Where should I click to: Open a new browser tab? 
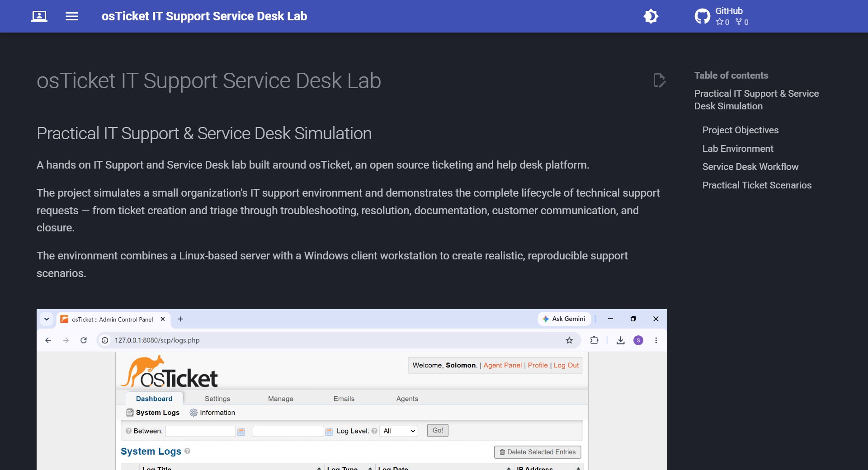click(180, 319)
